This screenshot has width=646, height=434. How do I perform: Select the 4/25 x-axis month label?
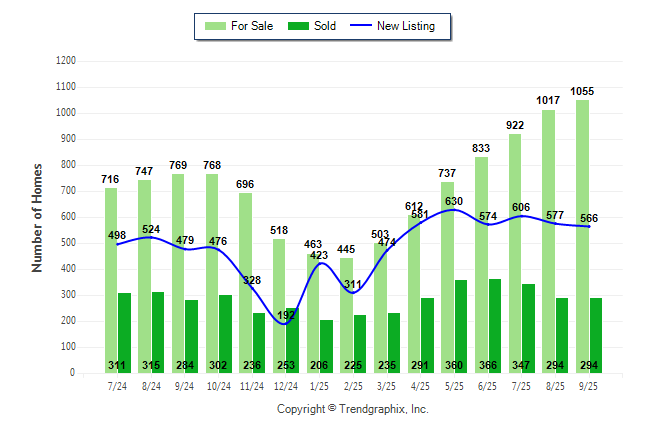[420, 385]
